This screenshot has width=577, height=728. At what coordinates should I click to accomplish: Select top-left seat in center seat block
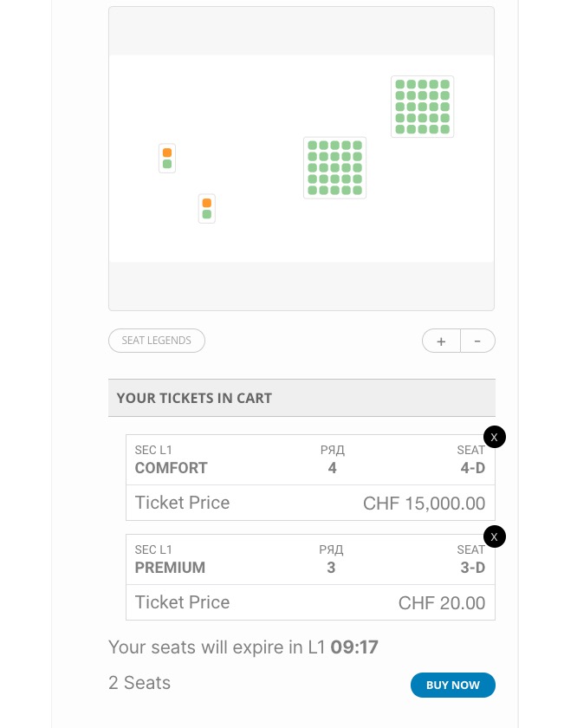click(313, 146)
